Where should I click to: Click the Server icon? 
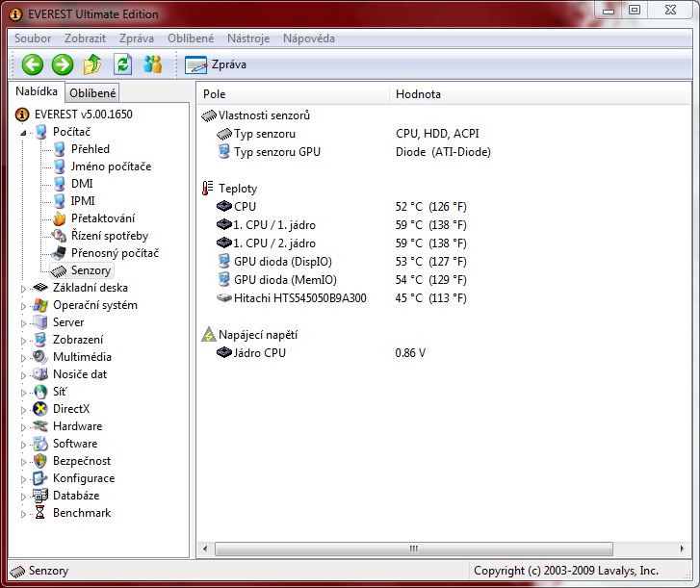(x=40, y=322)
